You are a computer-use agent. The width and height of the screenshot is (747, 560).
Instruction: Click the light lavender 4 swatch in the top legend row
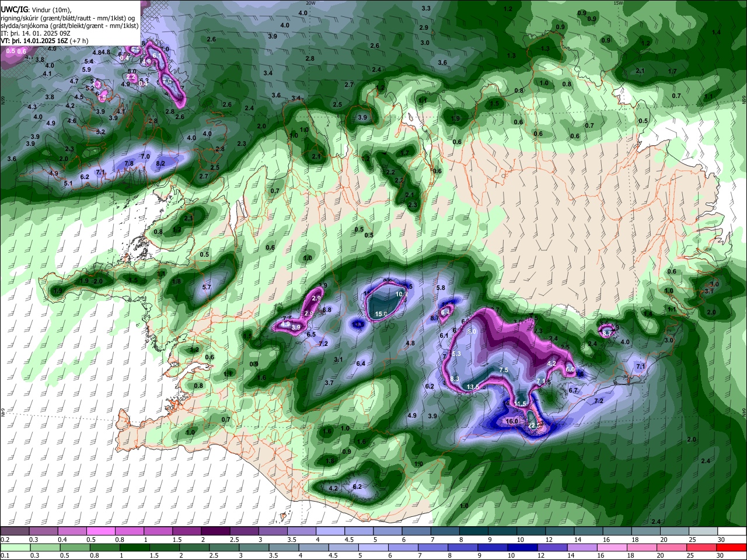pyautogui.click(x=330, y=531)
